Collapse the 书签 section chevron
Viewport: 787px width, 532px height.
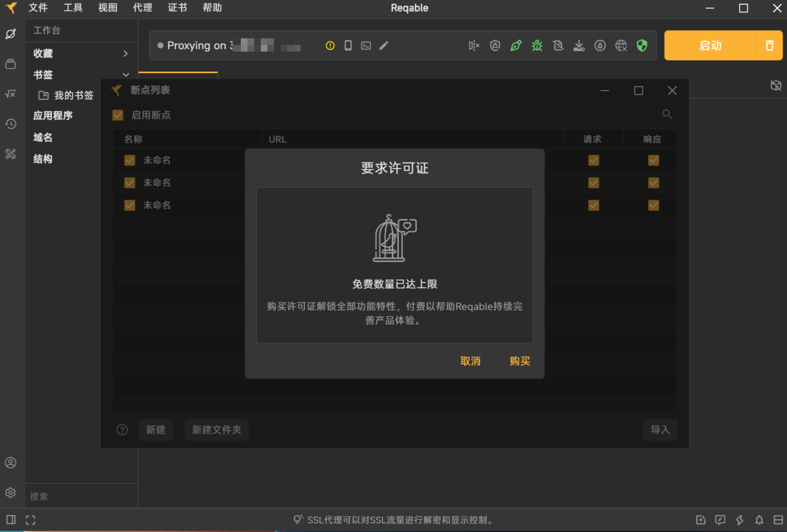coord(126,75)
